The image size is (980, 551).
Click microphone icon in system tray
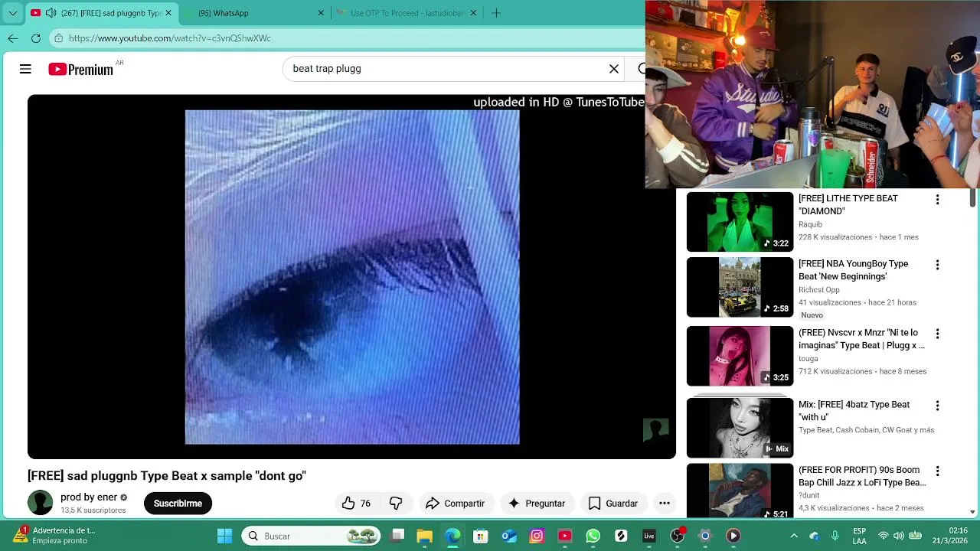click(x=835, y=536)
